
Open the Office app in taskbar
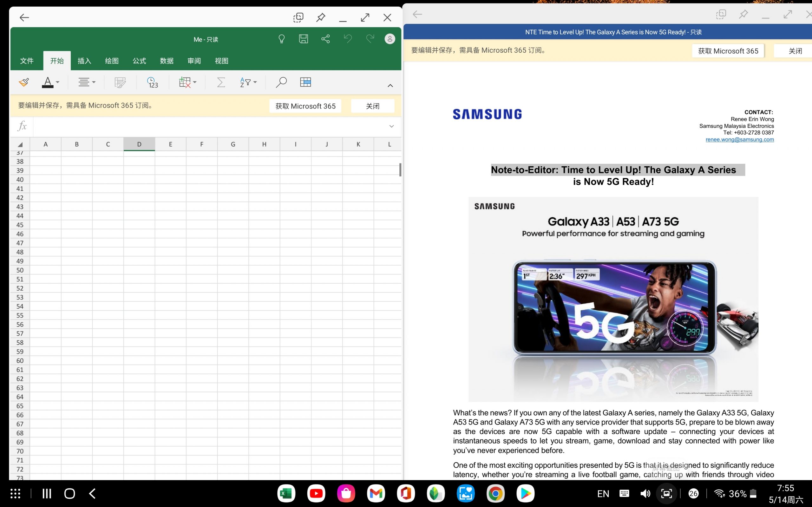click(x=406, y=494)
